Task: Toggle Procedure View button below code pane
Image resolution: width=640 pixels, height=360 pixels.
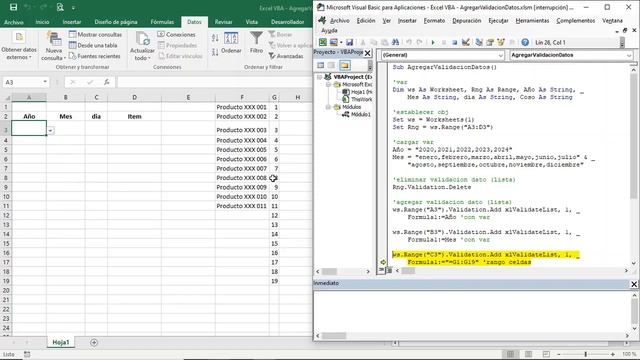Action: (381, 270)
